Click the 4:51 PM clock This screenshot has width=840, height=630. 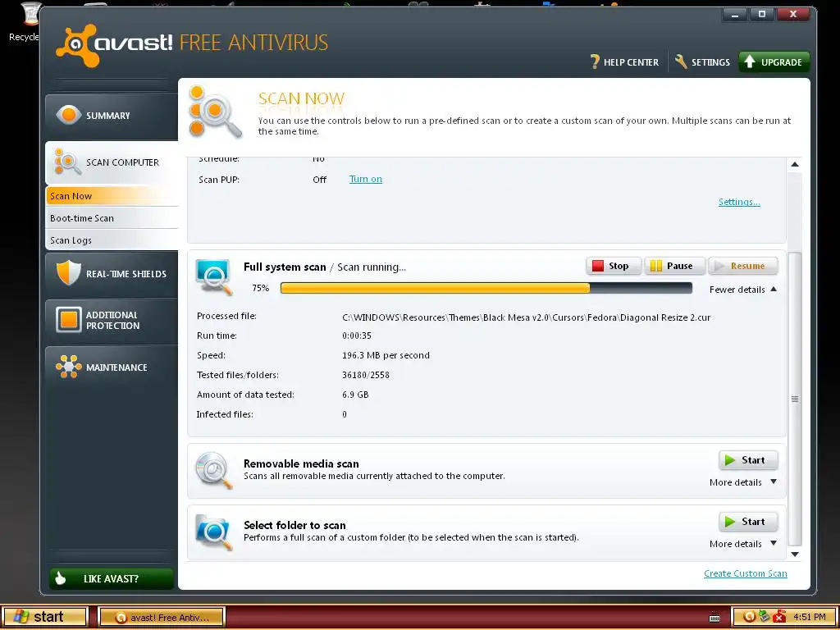coord(809,617)
